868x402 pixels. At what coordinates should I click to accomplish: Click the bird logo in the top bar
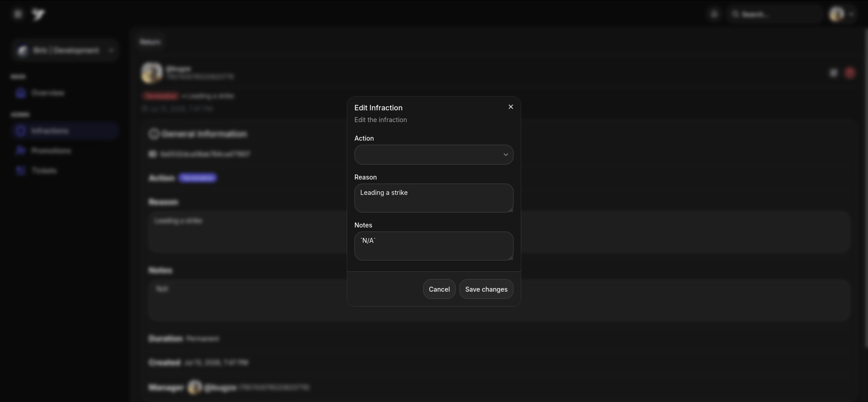38,14
